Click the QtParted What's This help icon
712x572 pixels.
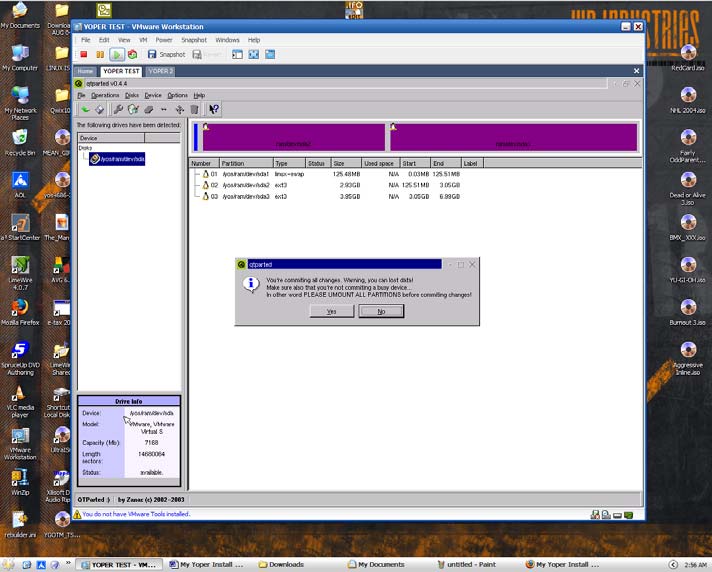pyautogui.click(x=214, y=109)
